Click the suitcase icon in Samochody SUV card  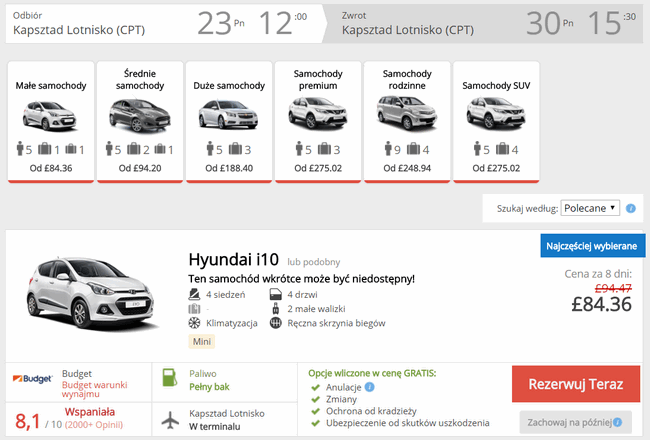[502, 148]
